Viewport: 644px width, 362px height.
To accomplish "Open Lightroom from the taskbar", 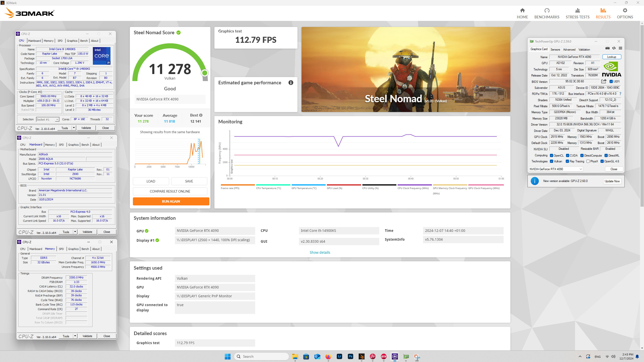I will (x=339, y=356).
